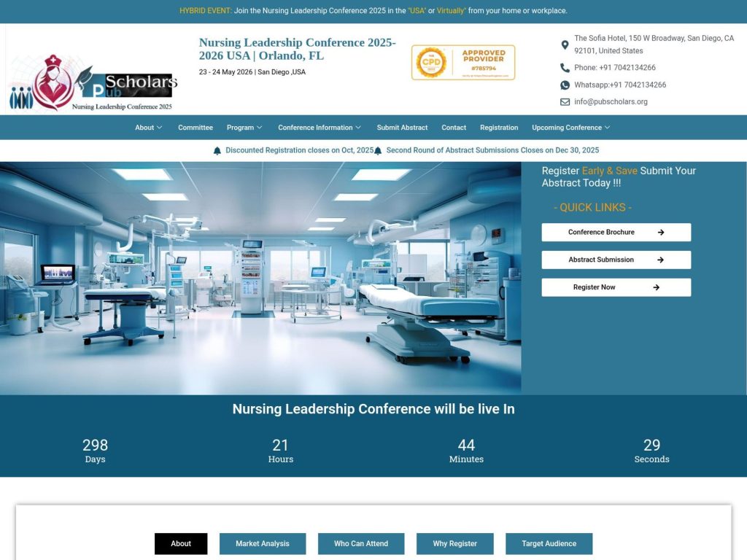Click the location pin icon beside the hotel address
Image resolution: width=747 pixels, height=560 pixels.
(565, 44)
